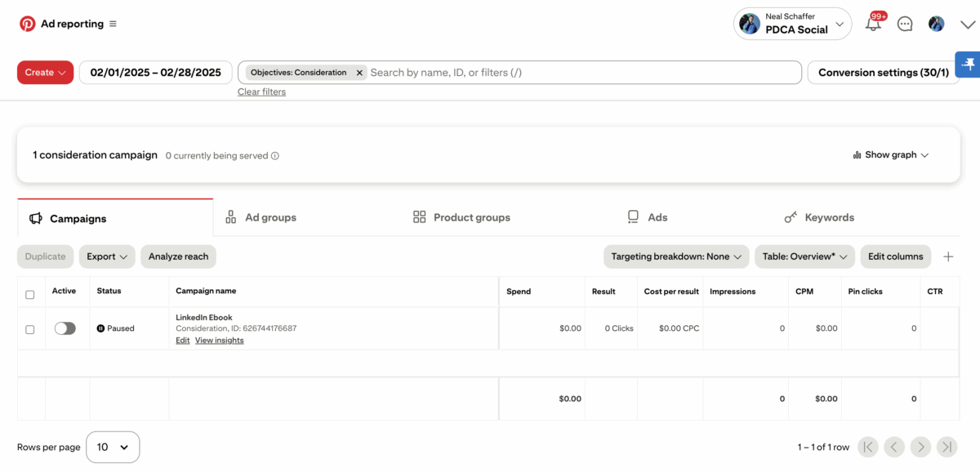The height and width of the screenshot is (473, 980).
Task: Remove the Objectives: Consideration filter chip
Action: pos(359,73)
